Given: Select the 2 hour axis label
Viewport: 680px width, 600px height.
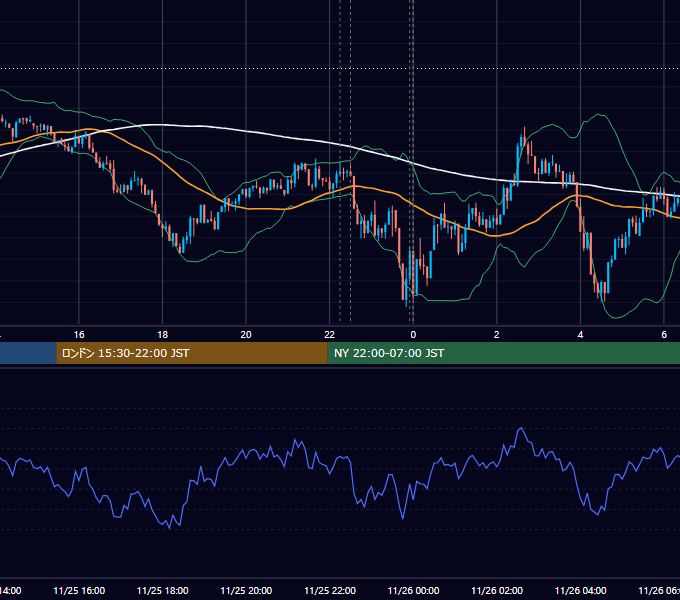Looking at the screenshot, I should coord(497,335).
